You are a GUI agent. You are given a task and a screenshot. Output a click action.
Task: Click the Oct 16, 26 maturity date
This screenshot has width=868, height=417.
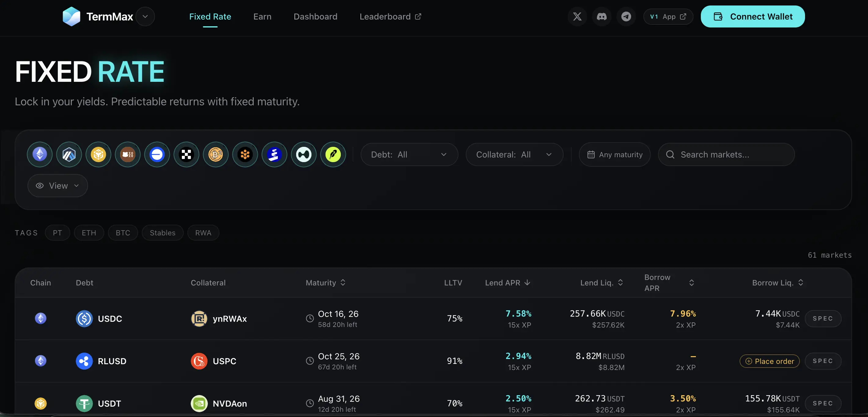click(338, 314)
